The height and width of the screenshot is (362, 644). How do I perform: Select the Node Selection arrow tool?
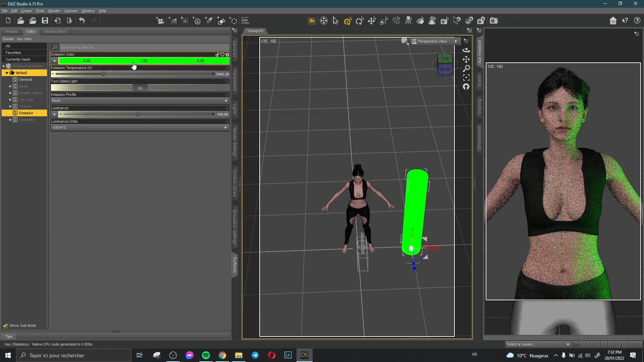pyautogui.click(x=335, y=21)
